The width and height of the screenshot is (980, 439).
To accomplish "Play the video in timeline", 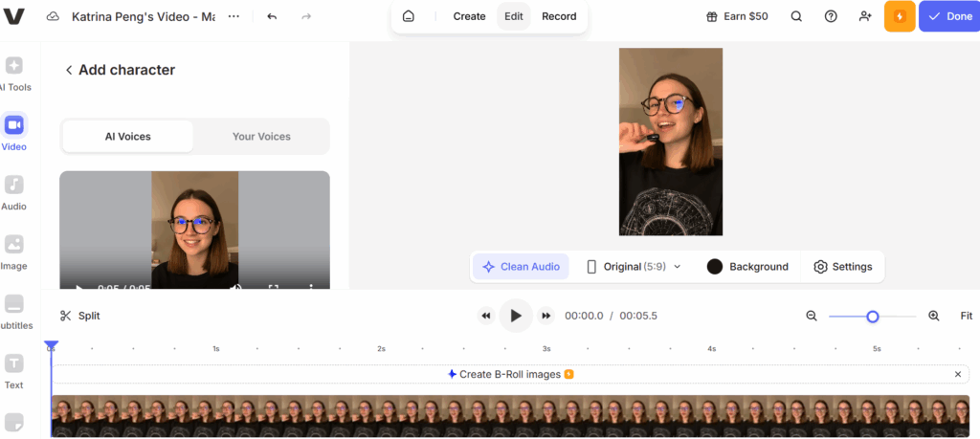I will click(516, 316).
